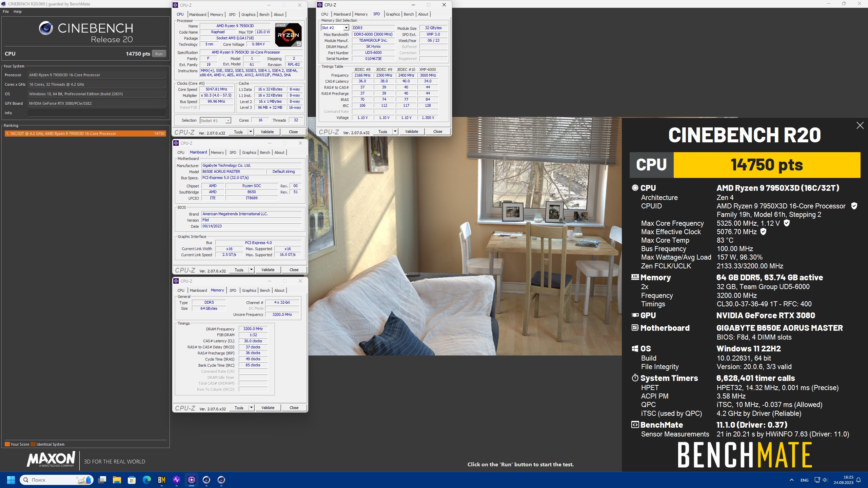Open memory Slot #2 selection dropdown
The height and width of the screenshot is (488, 868).
[346, 28]
